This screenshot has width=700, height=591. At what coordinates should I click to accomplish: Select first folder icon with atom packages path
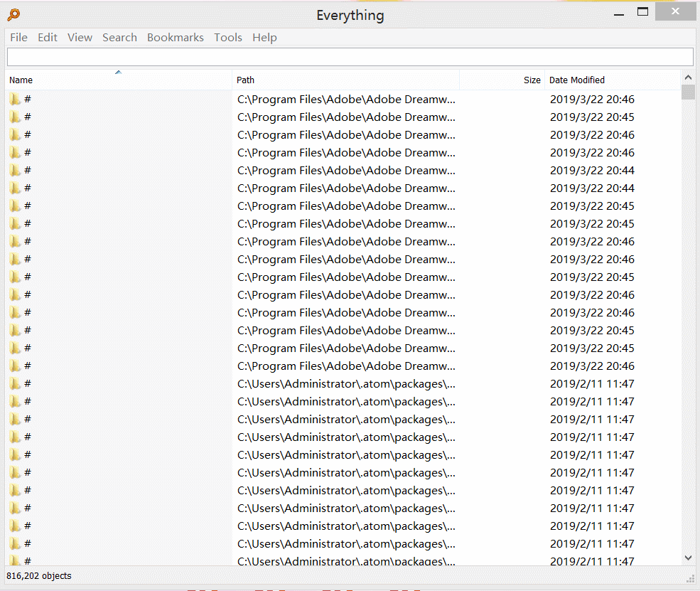pos(15,384)
